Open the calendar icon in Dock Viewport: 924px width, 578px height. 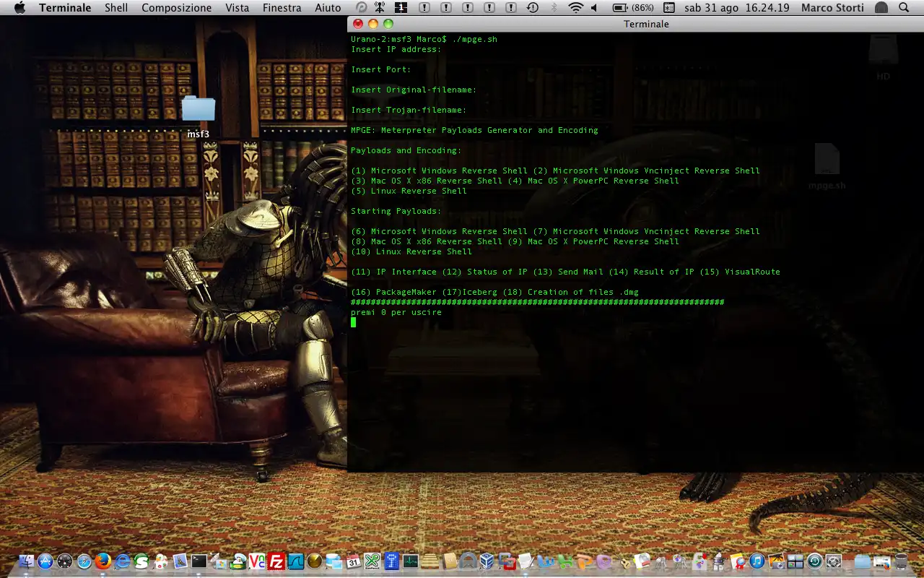353,561
